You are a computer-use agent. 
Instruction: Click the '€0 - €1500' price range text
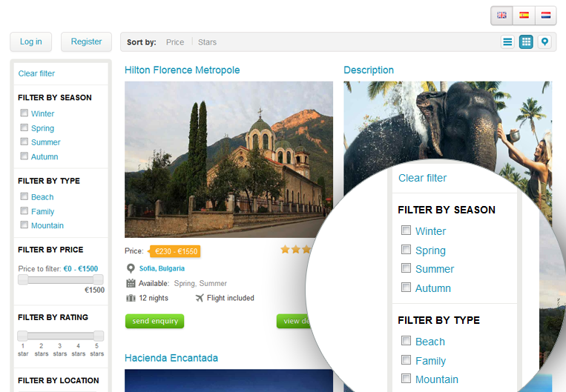(81, 269)
